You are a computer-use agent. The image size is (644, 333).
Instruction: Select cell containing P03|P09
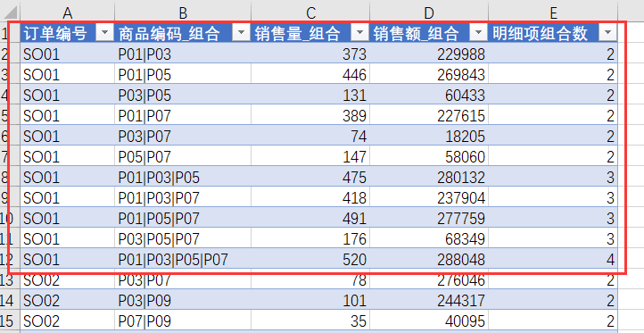point(183,301)
